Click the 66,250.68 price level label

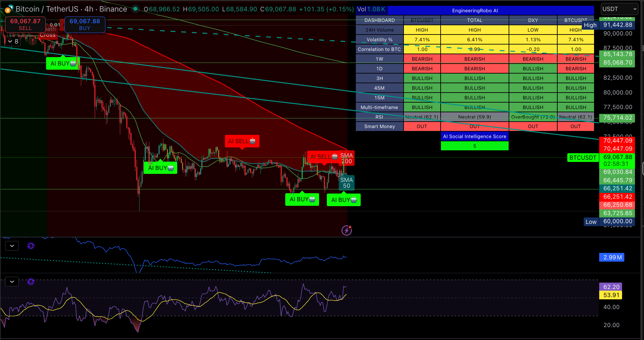point(617,205)
